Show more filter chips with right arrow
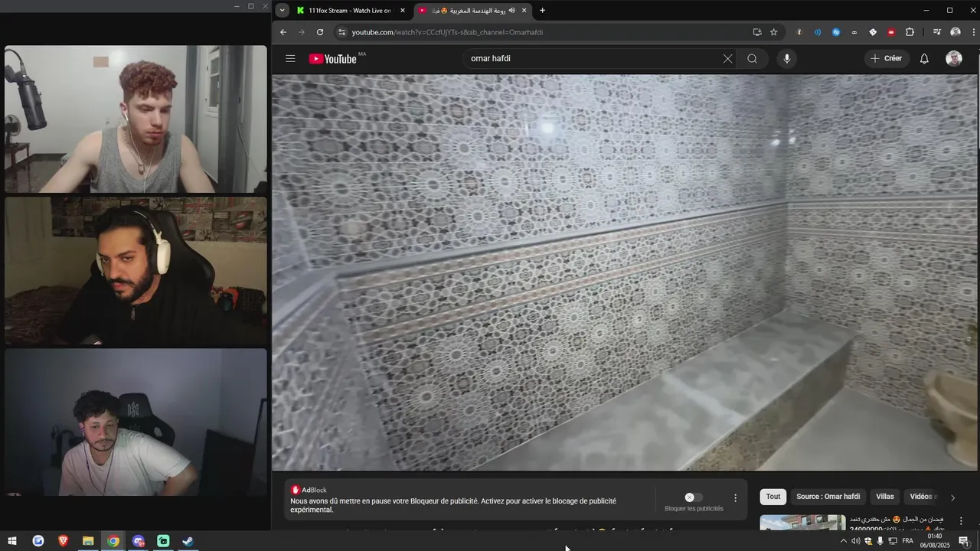The height and width of the screenshot is (551, 980). coord(952,497)
